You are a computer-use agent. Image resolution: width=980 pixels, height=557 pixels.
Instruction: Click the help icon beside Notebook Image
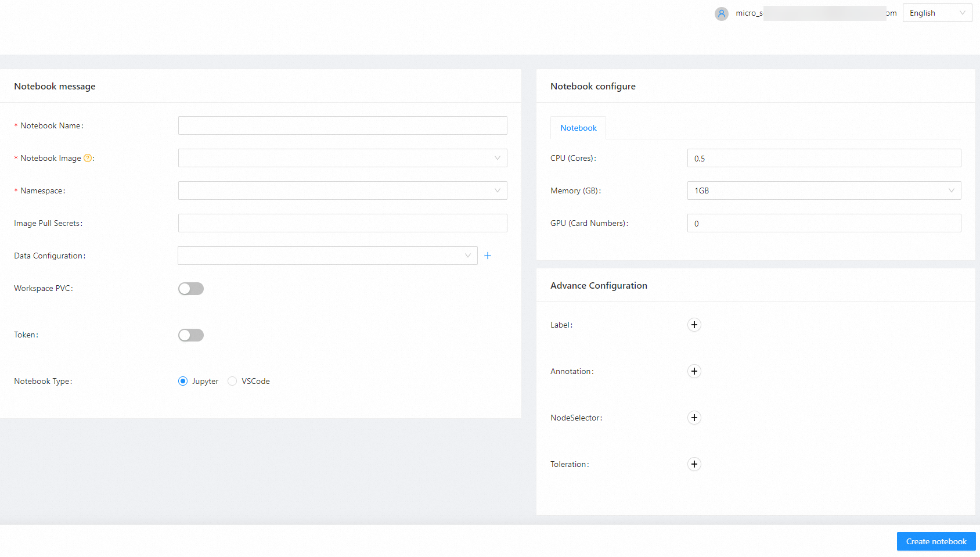(87, 157)
